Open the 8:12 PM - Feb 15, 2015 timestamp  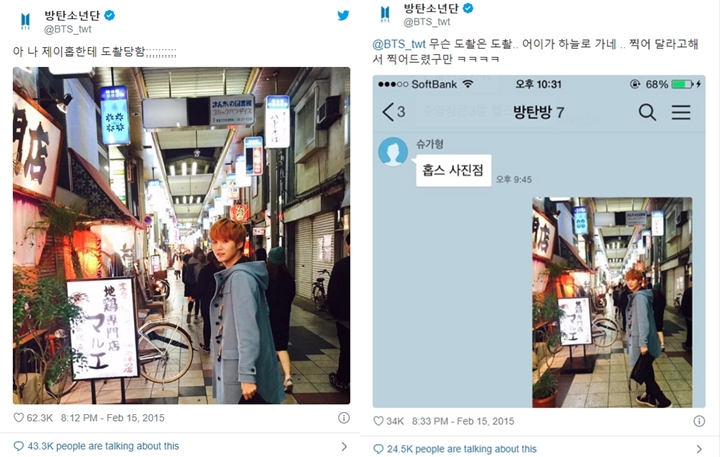tap(112, 418)
